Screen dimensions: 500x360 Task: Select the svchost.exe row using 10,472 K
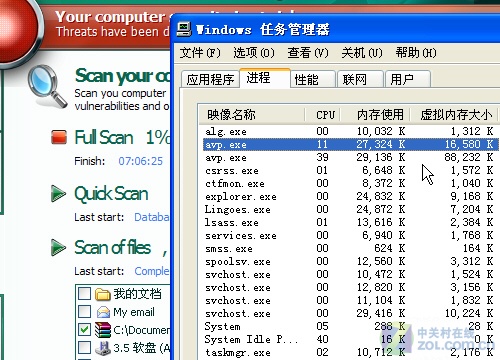(x=350, y=274)
